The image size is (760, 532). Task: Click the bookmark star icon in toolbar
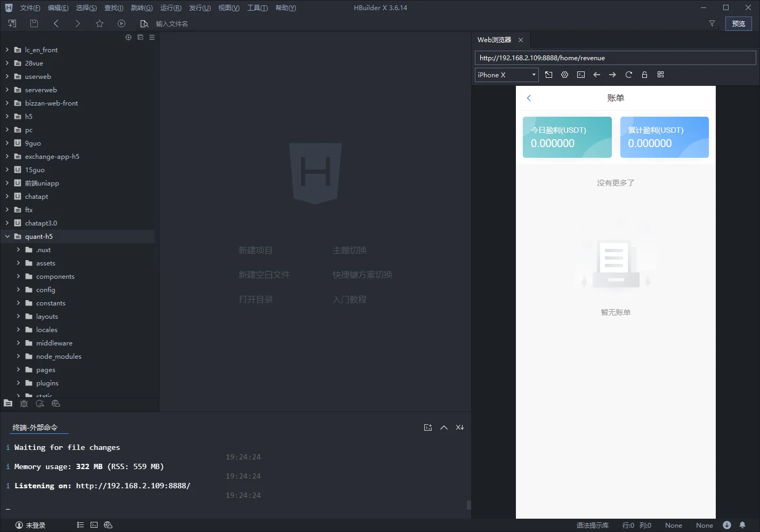pyautogui.click(x=100, y=23)
